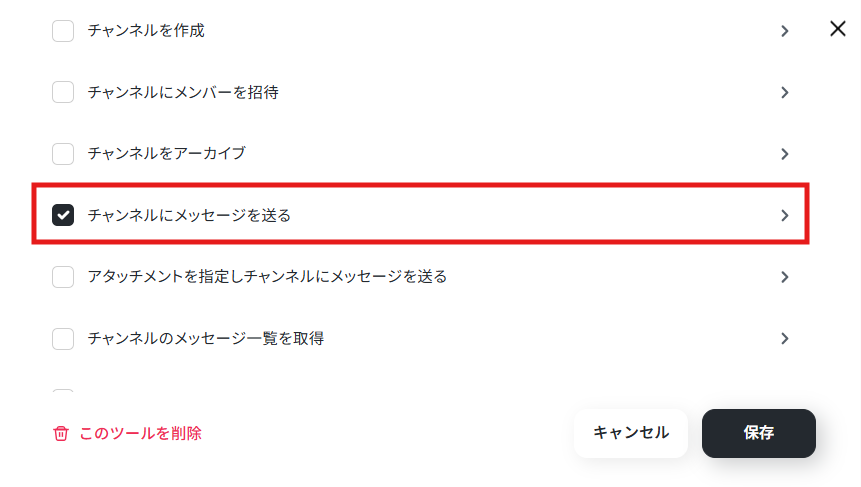Uncheck the チャンネルにメッセージを送る checkbox

63,215
